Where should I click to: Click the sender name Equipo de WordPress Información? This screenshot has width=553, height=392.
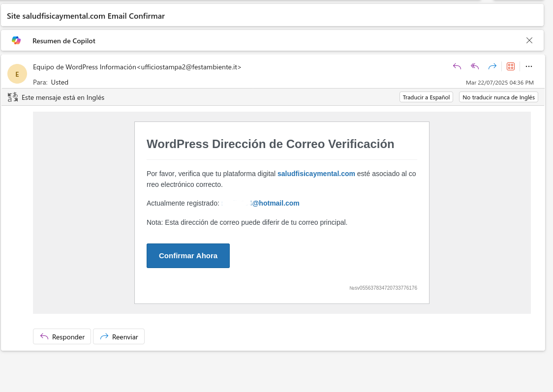coord(84,67)
